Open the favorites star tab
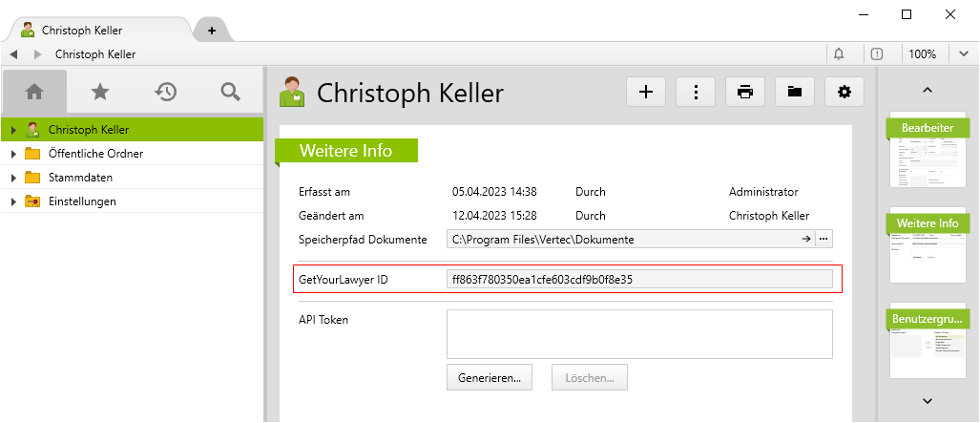The width and height of the screenshot is (980, 423). 99,92
